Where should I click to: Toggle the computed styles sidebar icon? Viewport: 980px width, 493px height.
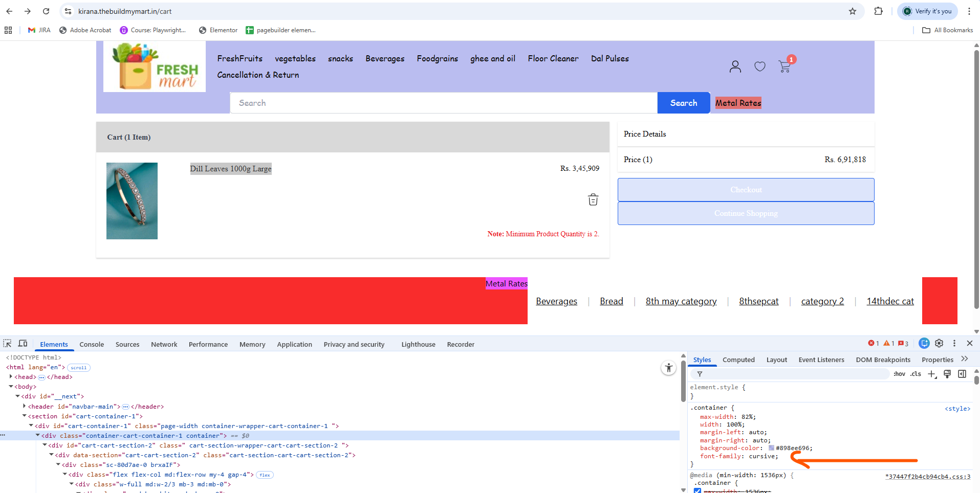click(962, 374)
